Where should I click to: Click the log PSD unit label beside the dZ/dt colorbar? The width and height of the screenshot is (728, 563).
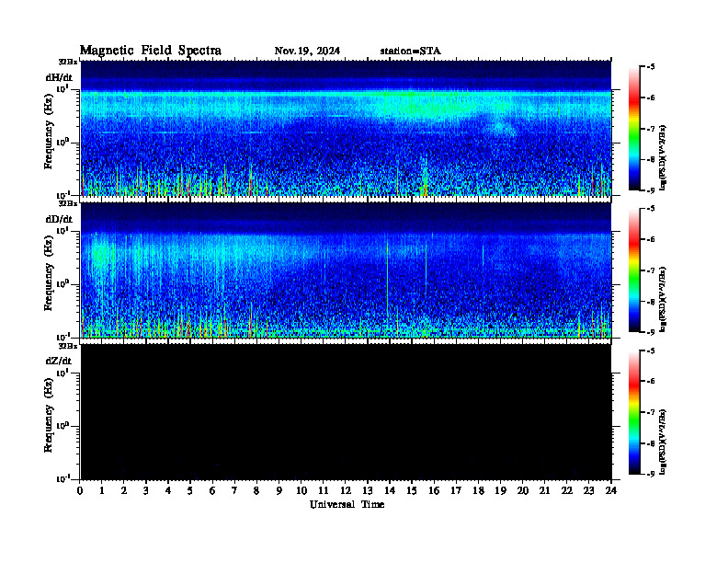(664, 442)
